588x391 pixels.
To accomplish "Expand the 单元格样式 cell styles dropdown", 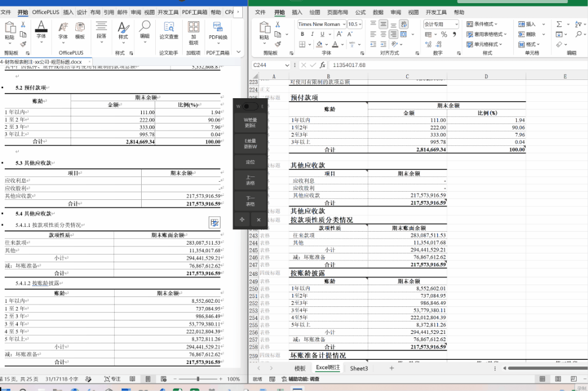I will click(x=484, y=44).
